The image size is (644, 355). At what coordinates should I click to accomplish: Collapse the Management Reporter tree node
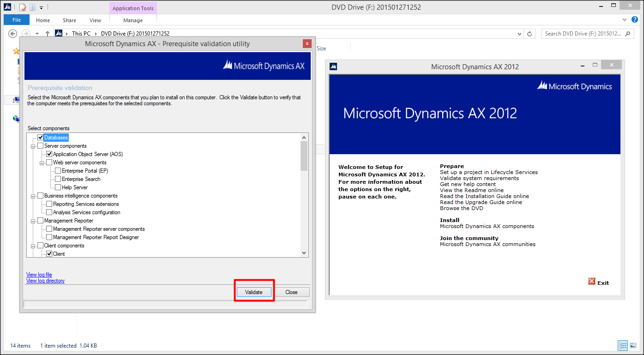coord(33,221)
